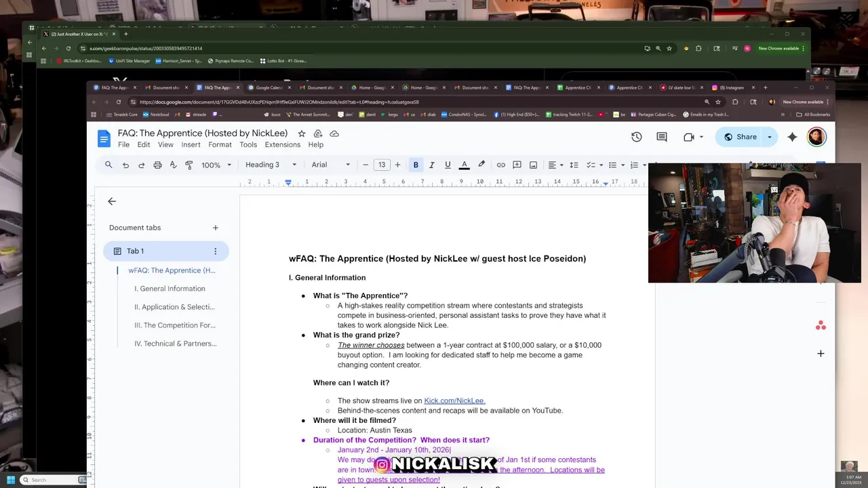Click the Windows taskbar Search box
This screenshot has height=488, width=868.
[x=53, y=480]
